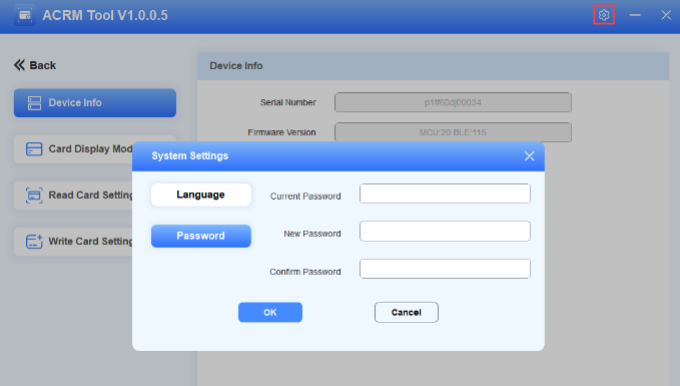Click the Firmware Version label
Screen dimensions: 680x386
coord(282,132)
